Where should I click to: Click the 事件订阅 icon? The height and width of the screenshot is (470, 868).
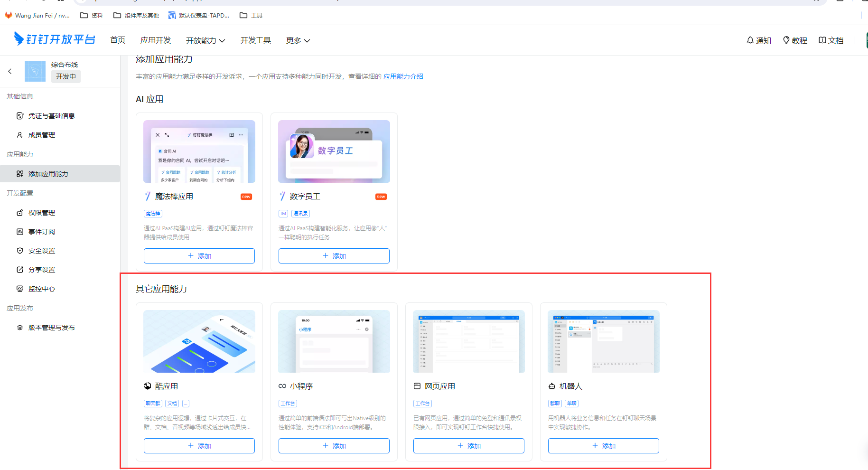click(x=20, y=232)
